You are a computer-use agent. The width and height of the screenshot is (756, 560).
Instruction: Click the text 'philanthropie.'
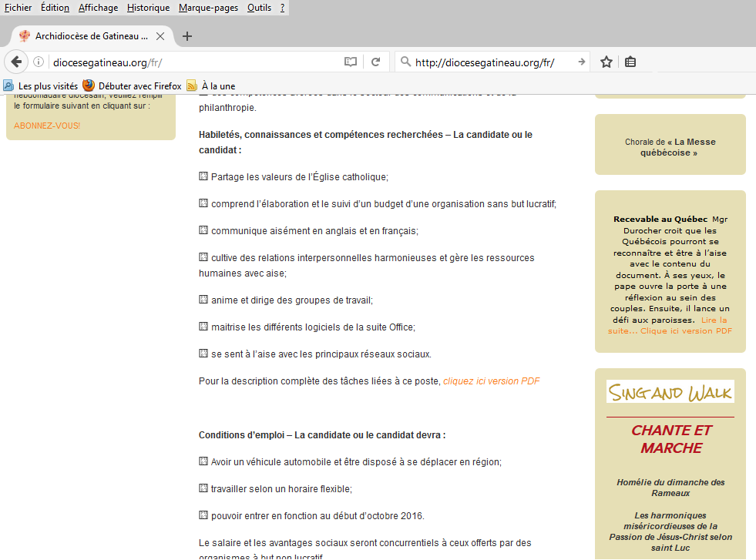(x=227, y=108)
